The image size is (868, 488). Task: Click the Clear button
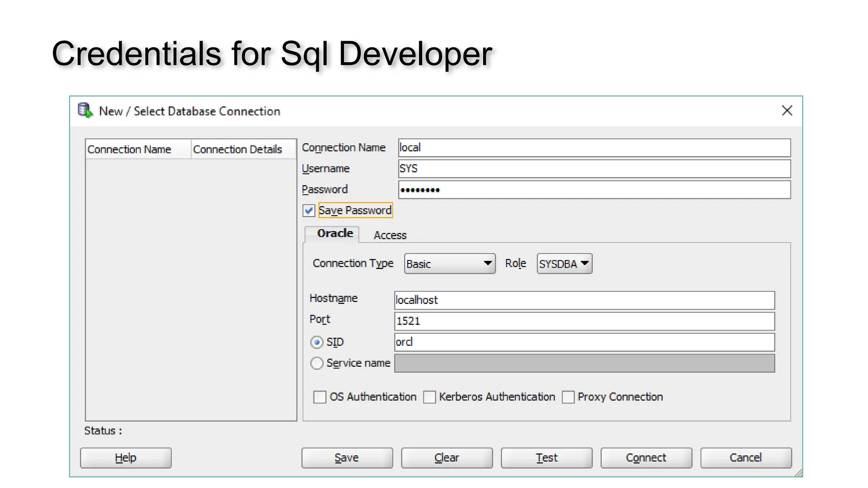pyautogui.click(x=447, y=457)
